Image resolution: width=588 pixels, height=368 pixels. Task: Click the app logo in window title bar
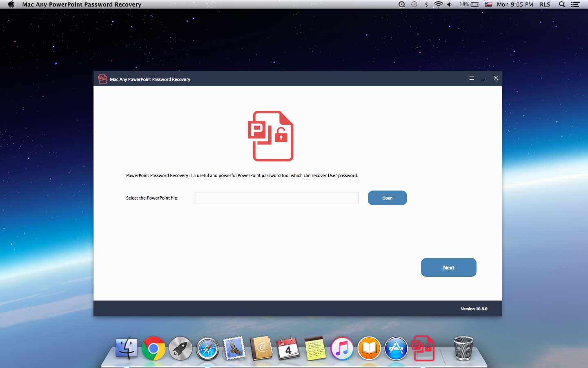pos(102,79)
